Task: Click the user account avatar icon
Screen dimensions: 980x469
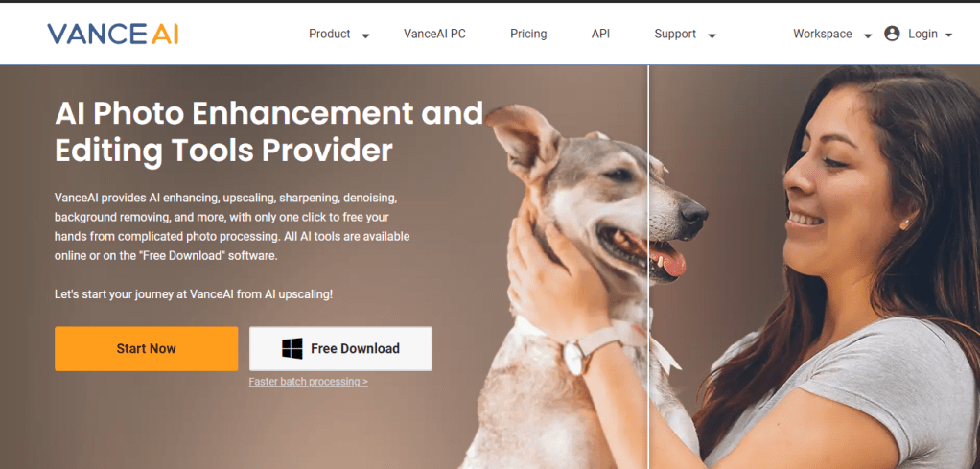Action: tap(892, 34)
